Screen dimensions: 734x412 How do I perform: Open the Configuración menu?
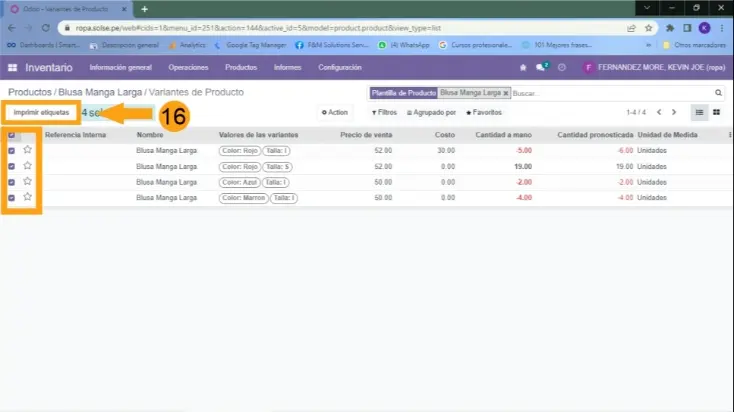point(339,67)
